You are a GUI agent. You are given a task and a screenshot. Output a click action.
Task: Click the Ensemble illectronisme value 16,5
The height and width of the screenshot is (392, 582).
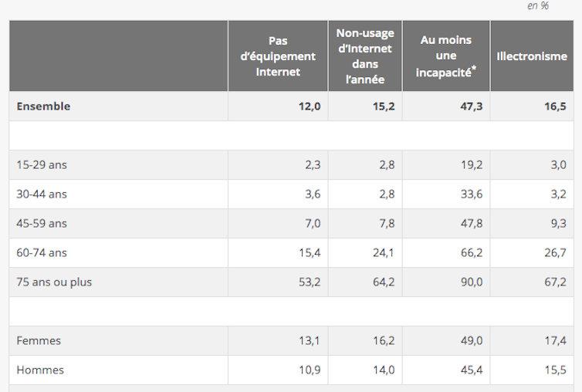[555, 106]
